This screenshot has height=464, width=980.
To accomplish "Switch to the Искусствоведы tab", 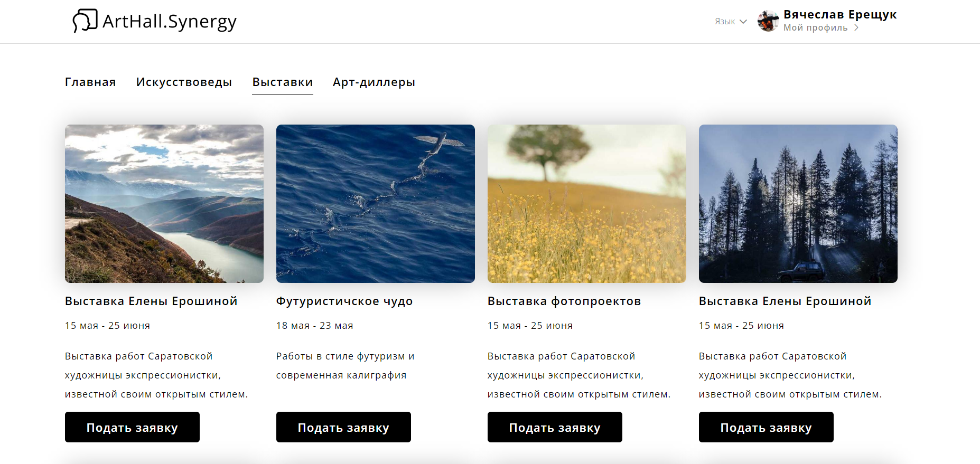I will point(184,82).
